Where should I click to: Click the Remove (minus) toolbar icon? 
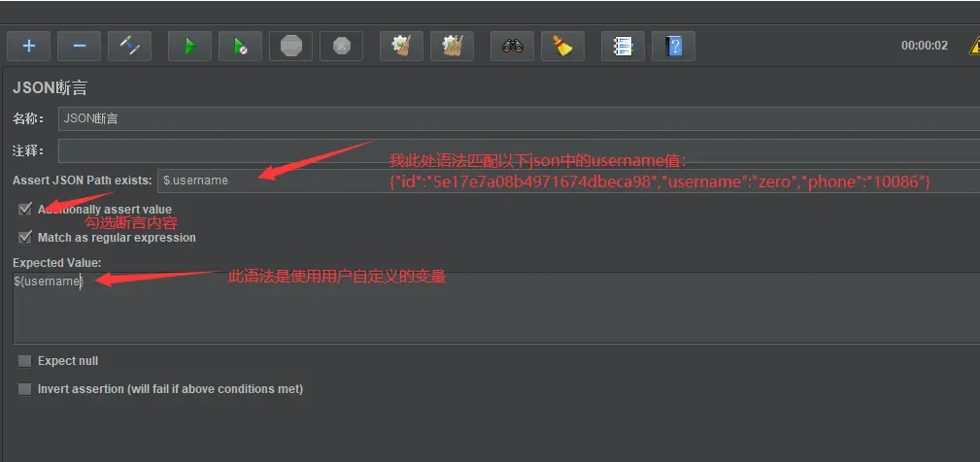(80, 47)
